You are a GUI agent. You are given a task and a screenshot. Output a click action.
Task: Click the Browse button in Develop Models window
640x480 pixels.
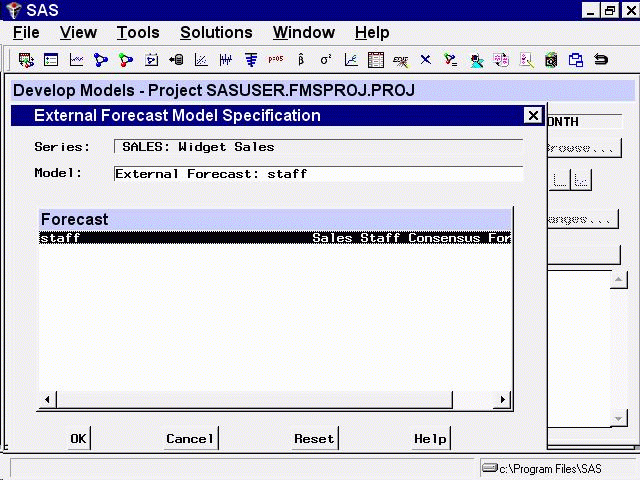pos(584,148)
